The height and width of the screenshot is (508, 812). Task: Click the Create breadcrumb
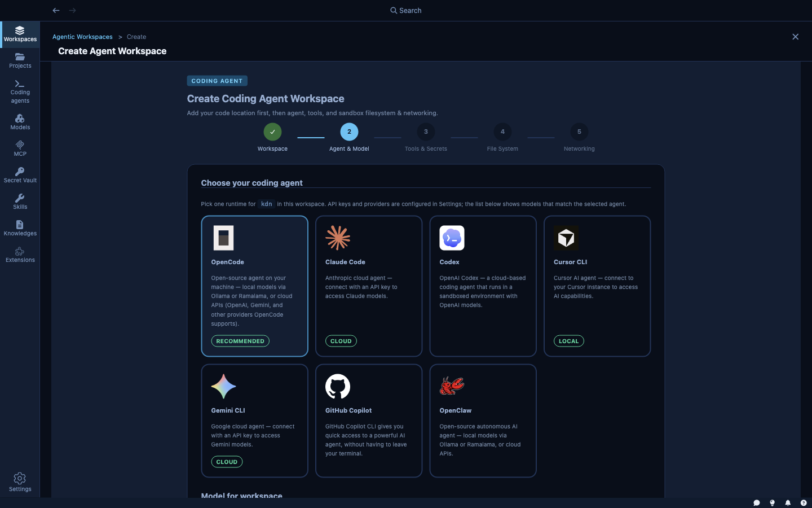[x=136, y=37]
